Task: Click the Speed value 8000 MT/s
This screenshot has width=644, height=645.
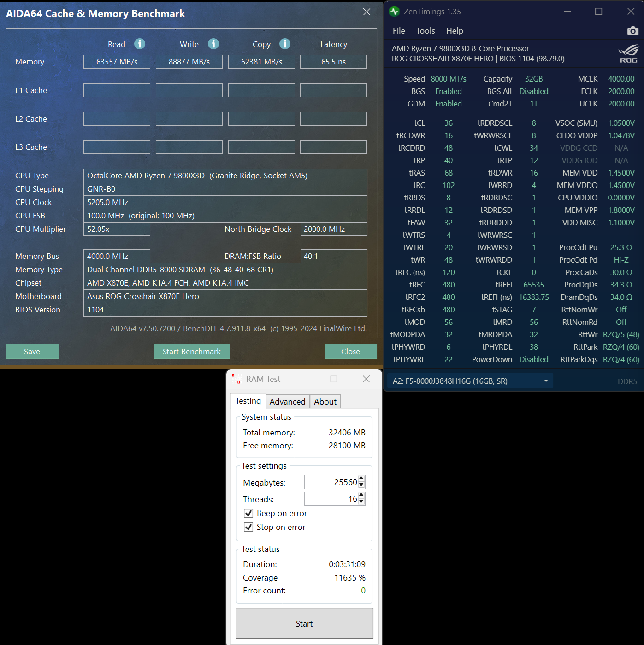Action: tap(449, 79)
